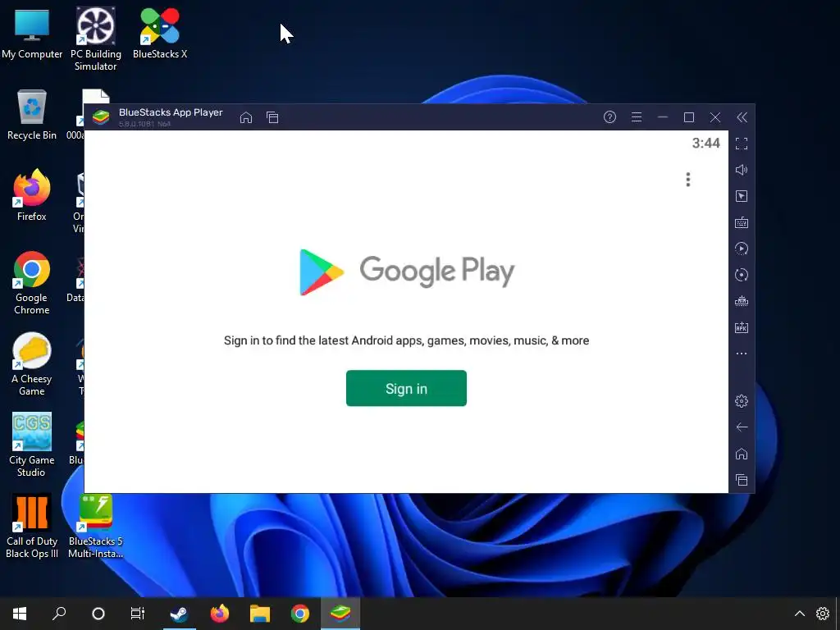Click the Cortana circle on taskbar
The height and width of the screenshot is (630, 840).
[98, 614]
